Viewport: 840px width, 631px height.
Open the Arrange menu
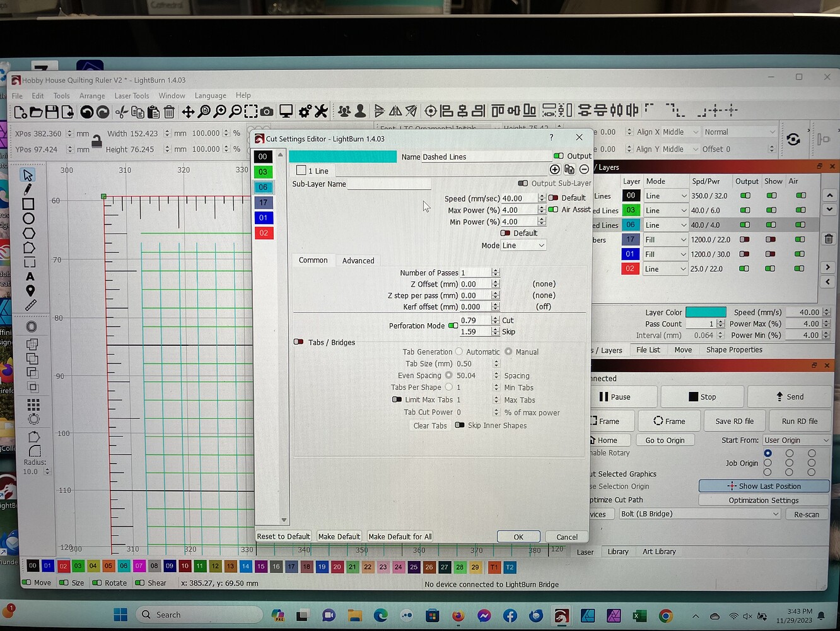(x=92, y=95)
